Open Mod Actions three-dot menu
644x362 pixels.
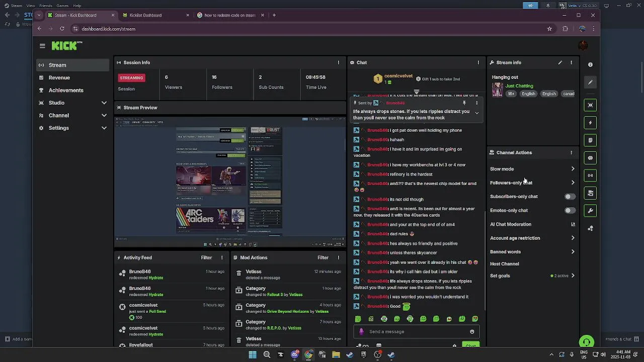[338, 257]
